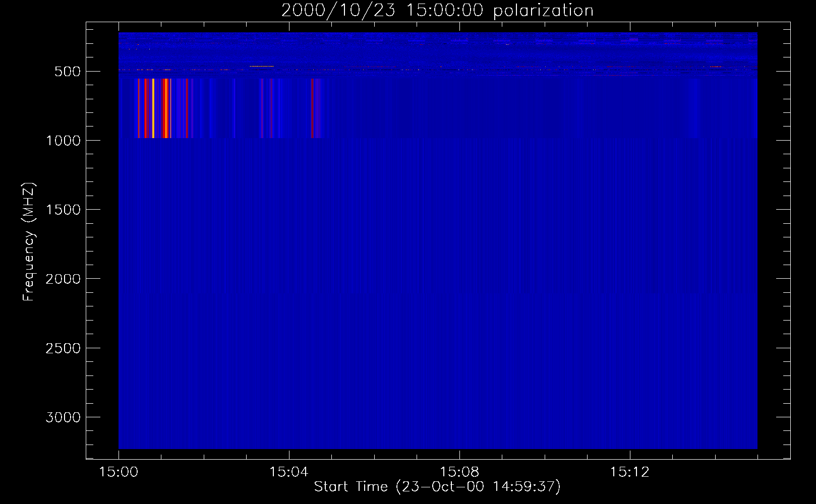Click the 15:04 time tick label
The image size is (816, 504).
(288, 472)
